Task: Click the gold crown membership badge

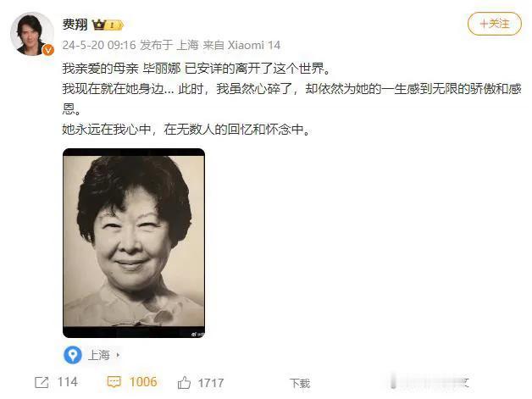Action: (108, 25)
